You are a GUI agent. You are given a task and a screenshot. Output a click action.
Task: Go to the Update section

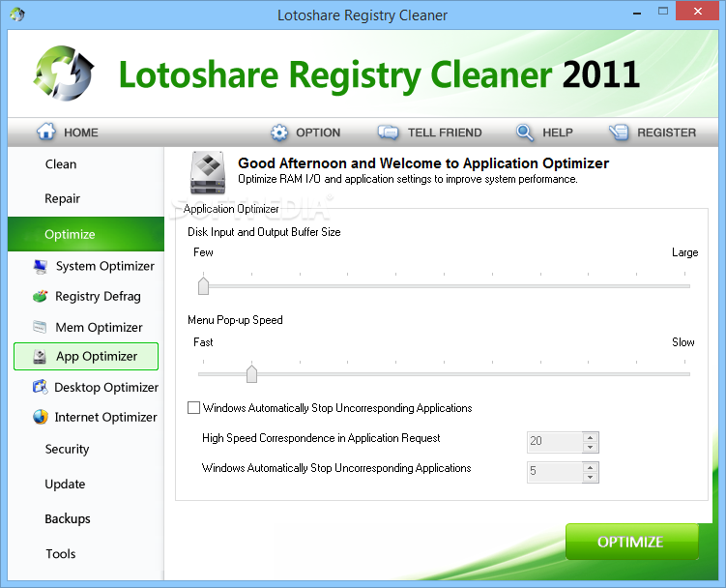click(x=65, y=485)
